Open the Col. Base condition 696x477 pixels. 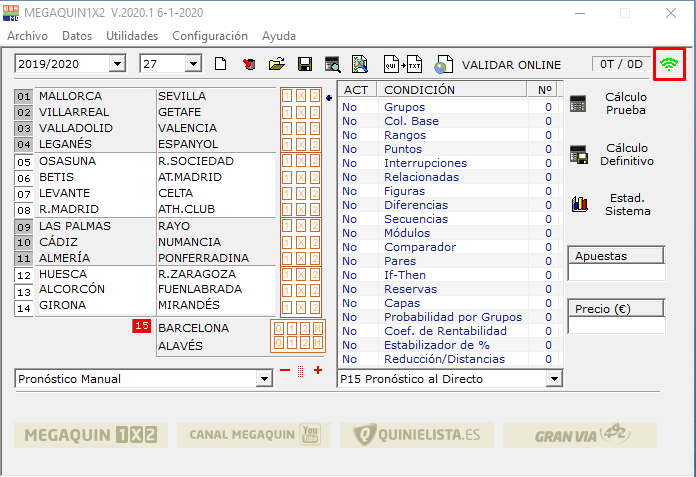(x=411, y=121)
